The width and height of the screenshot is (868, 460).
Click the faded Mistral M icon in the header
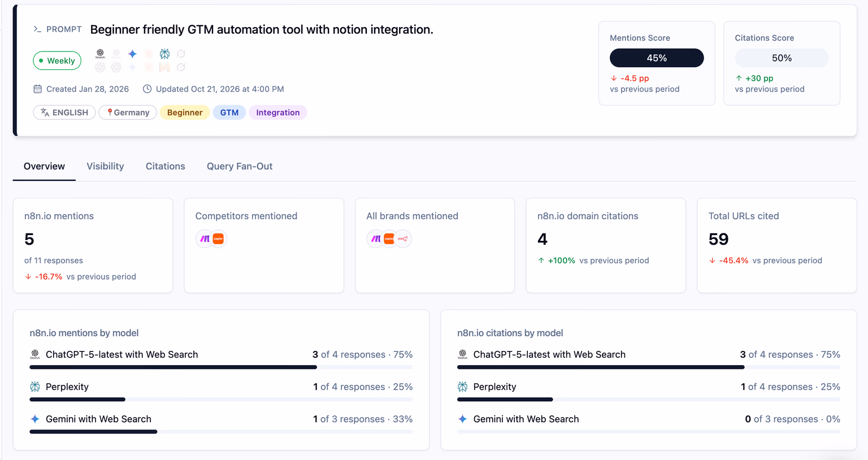coord(164,67)
